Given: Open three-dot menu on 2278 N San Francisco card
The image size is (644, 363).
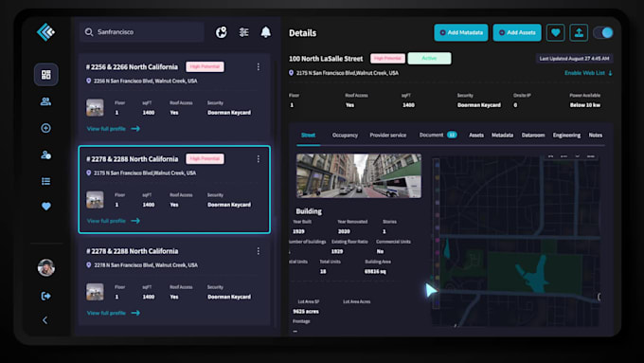Looking at the screenshot, I should [258, 251].
